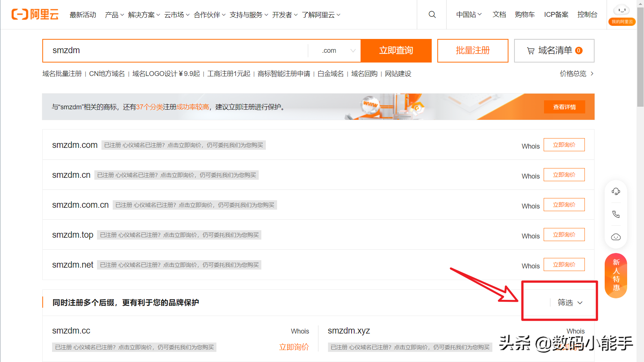Open the 筛选 filter dropdown
This screenshot has width=644, height=362.
pos(570,302)
